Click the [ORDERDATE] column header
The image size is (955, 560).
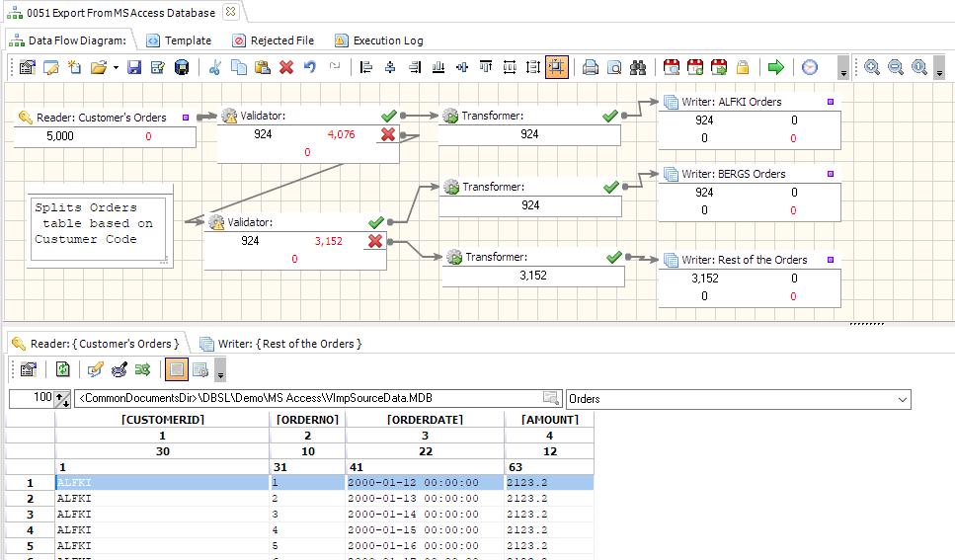pyautogui.click(x=425, y=419)
